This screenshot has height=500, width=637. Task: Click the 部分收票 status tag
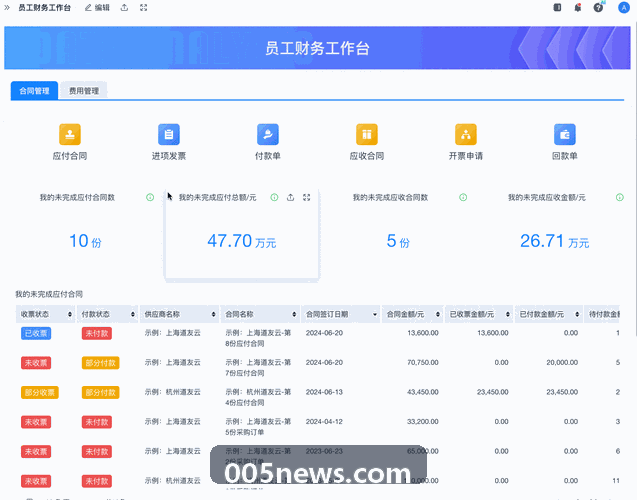39,392
